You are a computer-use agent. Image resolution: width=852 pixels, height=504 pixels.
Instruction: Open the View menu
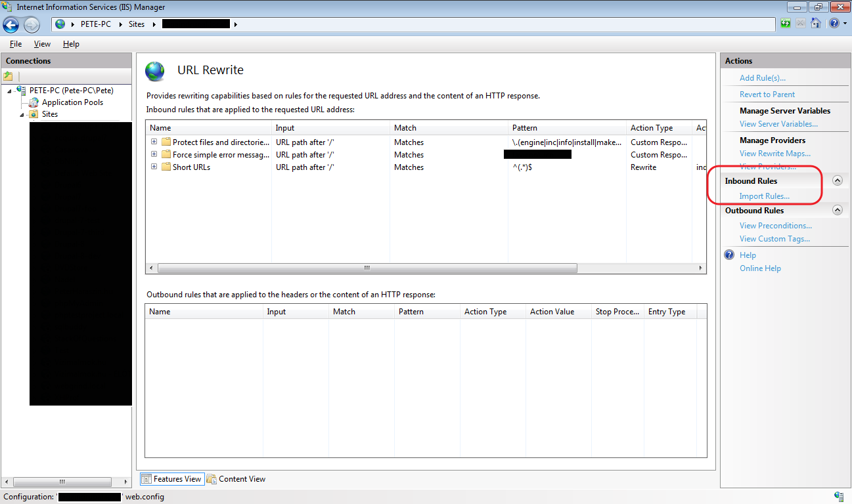42,44
